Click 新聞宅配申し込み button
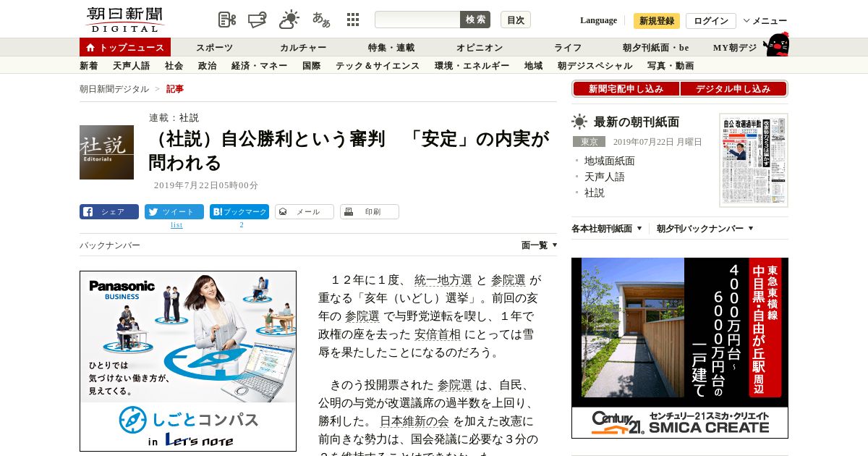This screenshot has height=456, width=868. (x=626, y=89)
